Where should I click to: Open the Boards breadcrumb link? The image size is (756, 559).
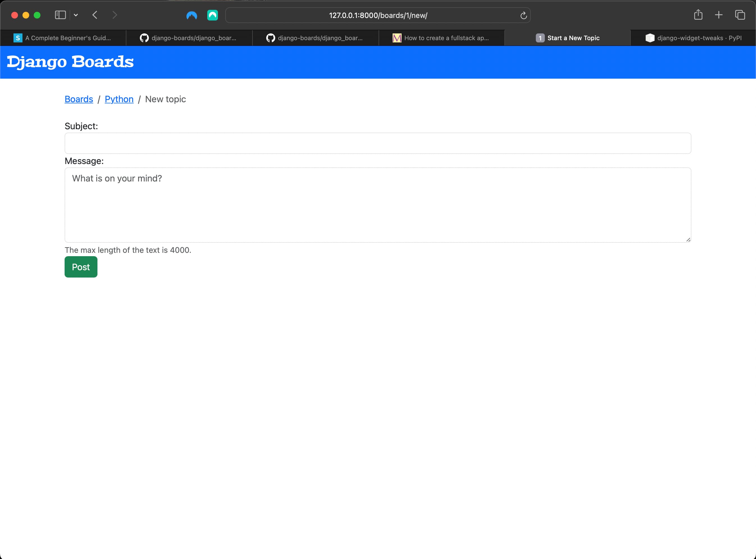(79, 99)
